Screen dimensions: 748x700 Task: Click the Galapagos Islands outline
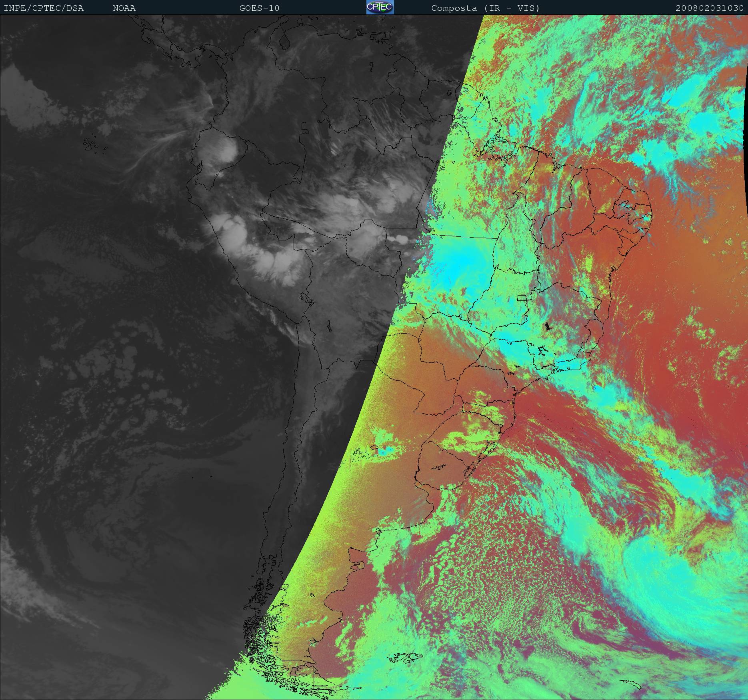click(x=91, y=145)
